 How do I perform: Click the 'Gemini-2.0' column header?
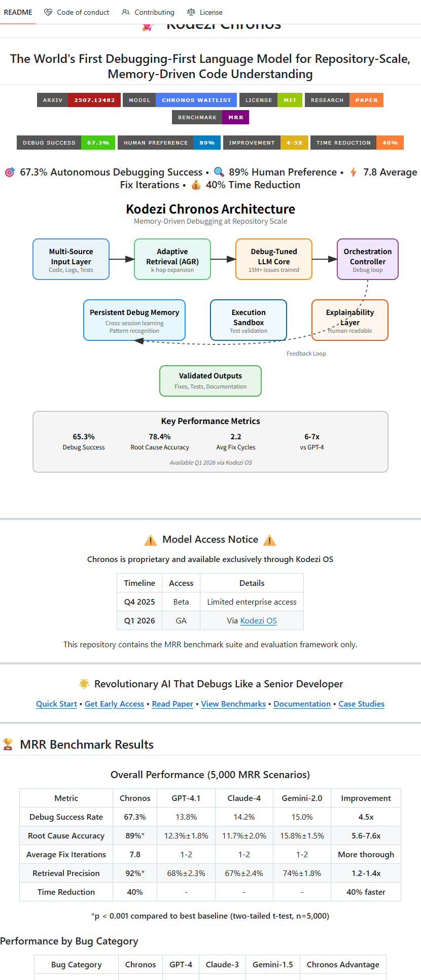click(302, 798)
